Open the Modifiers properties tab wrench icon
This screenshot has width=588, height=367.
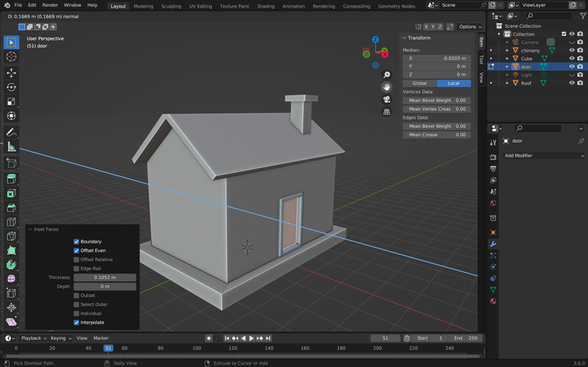(x=493, y=244)
